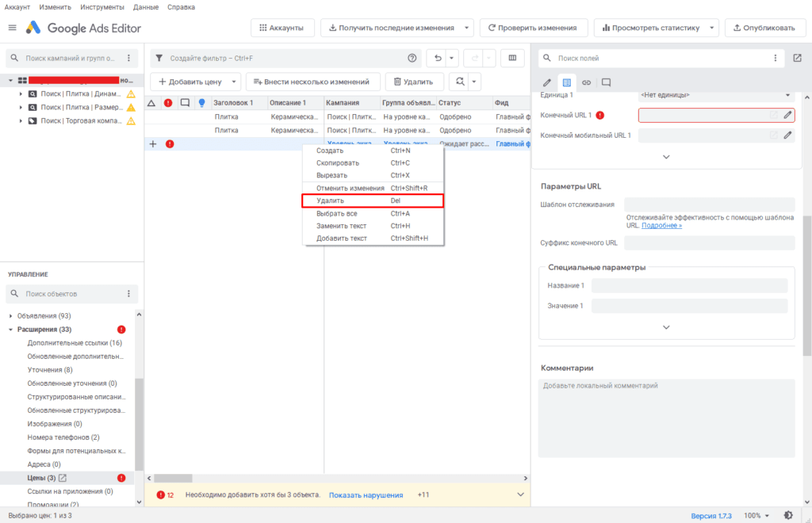This screenshot has width=812, height=523.
Task: Open the Аккаунт menu
Action: [17, 7]
